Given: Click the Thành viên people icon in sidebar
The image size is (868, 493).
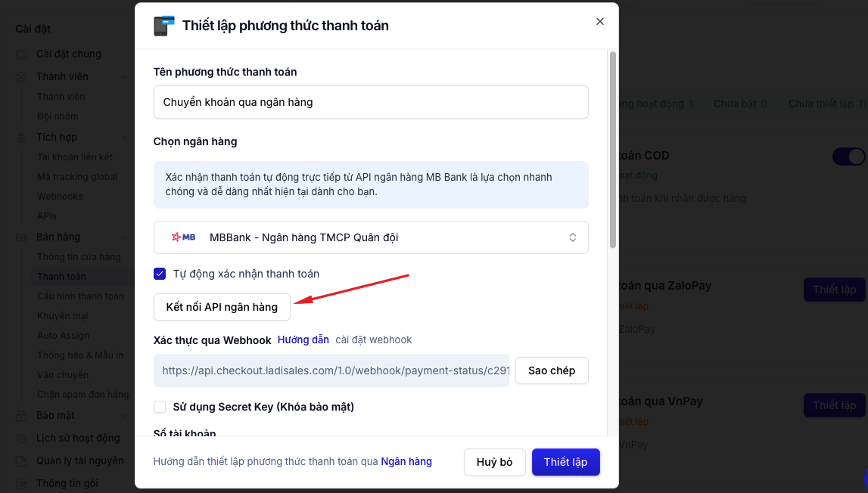Looking at the screenshot, I should pos(21,77).
